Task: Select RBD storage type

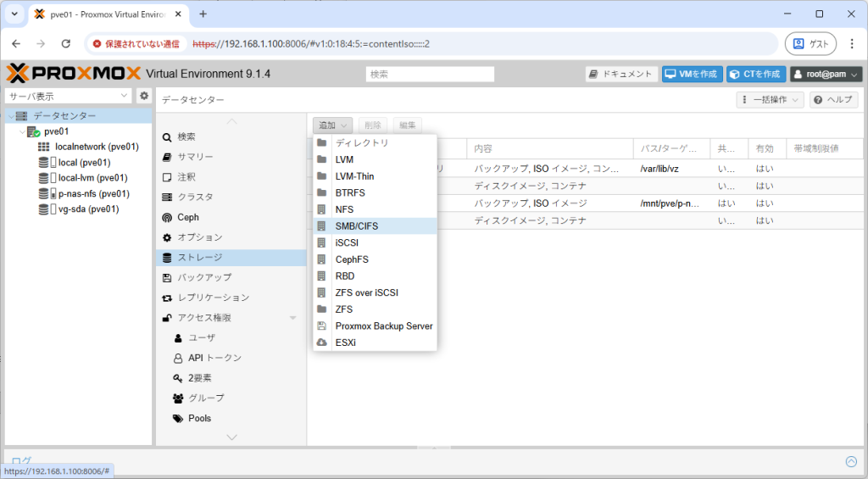Action: coord(375,276)
